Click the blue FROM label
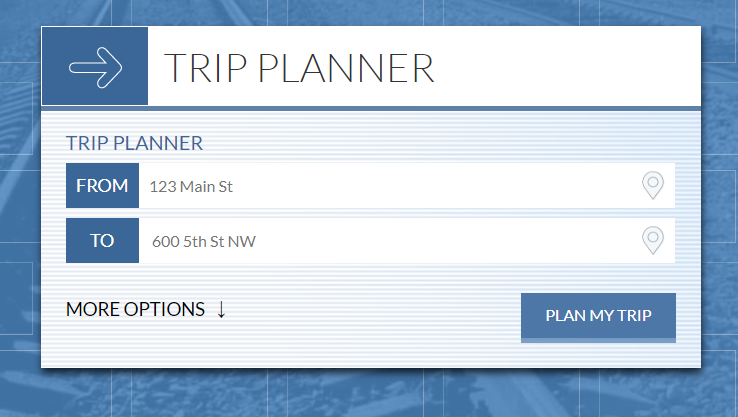 click(102, 185)
